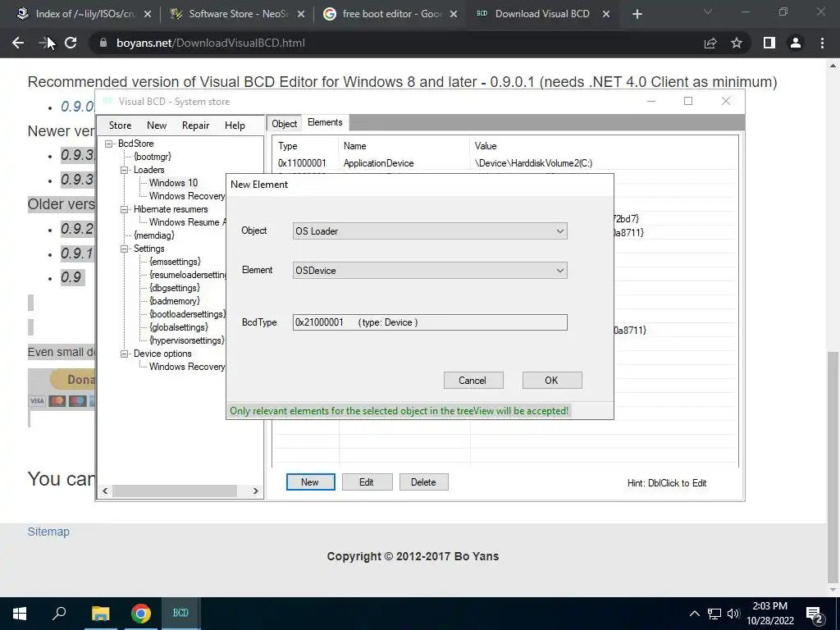Screen dimensions: 840x630
Task: Click the network tray icon
Action: (714, 614)
